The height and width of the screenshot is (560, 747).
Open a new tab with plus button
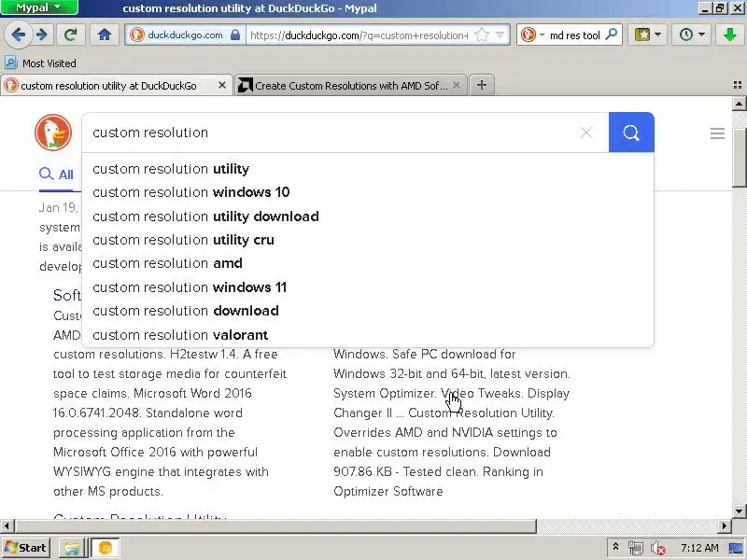[482, 85]
